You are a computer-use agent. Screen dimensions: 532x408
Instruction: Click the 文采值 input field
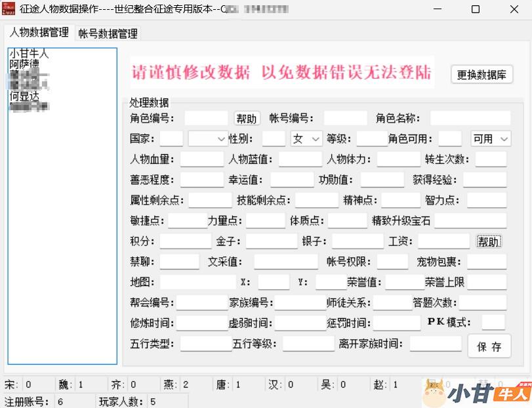coord(286,262)
